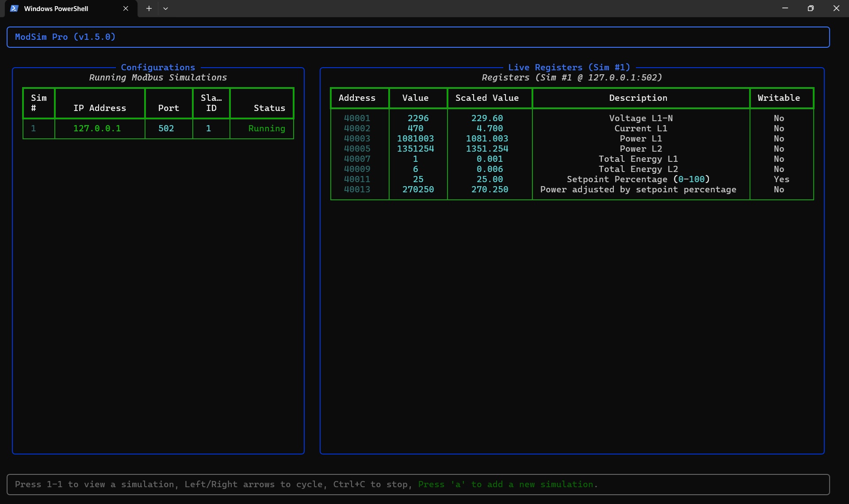Screen dimensions: 849x504
Task: Click port value 502
Action: click(x=166, y=129)
